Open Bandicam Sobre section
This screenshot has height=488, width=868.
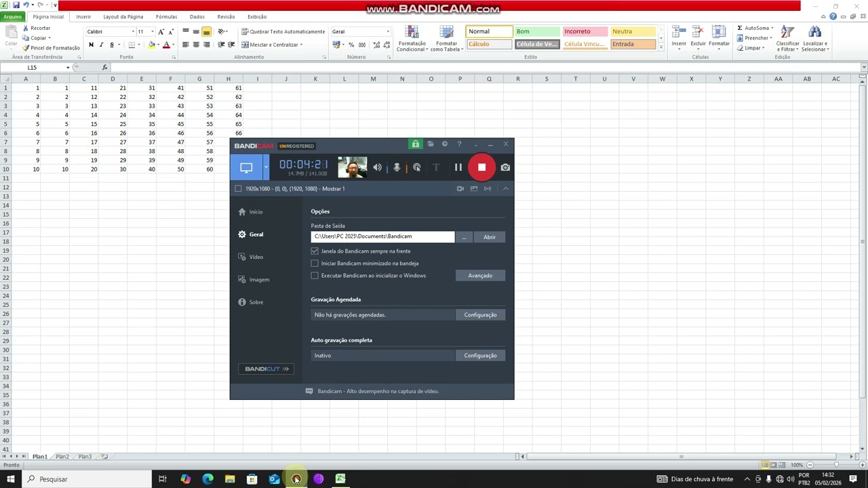(250, 302)
